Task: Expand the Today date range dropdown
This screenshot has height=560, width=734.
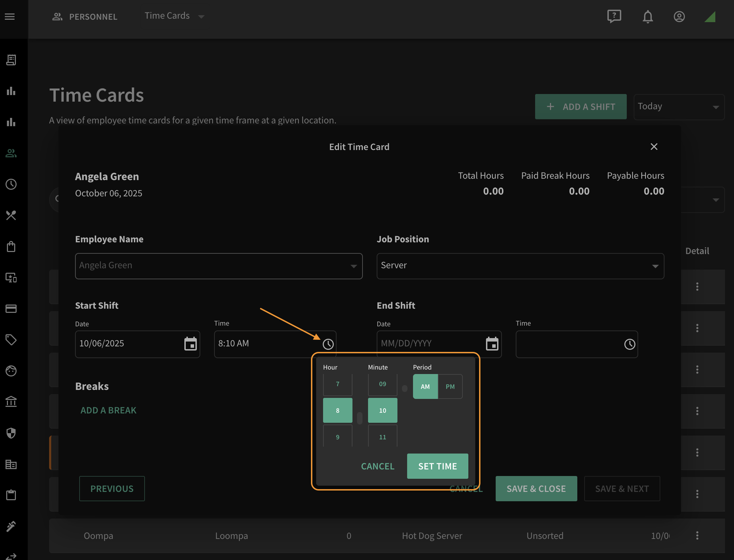Action: pos(679,107)
